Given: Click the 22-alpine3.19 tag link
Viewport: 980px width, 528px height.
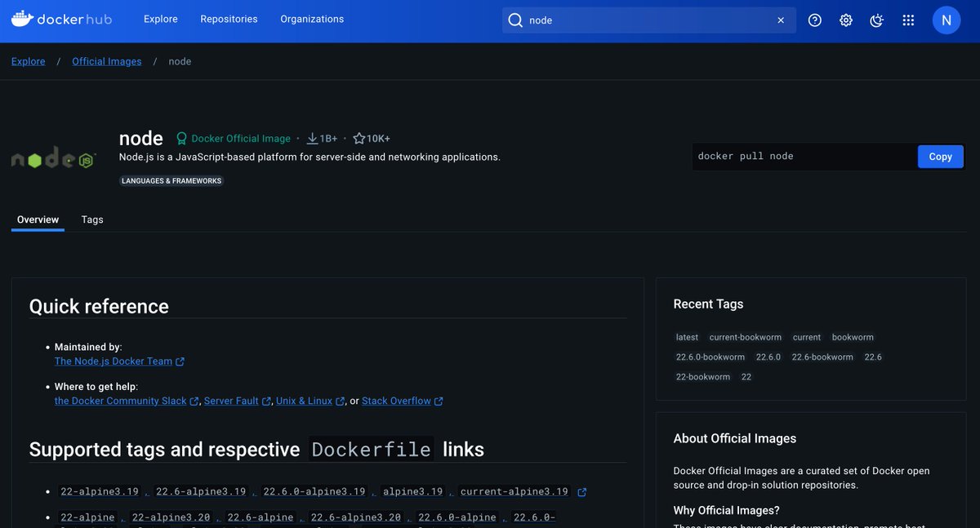Looking at the screenshot, I should (x=100, y=492).
